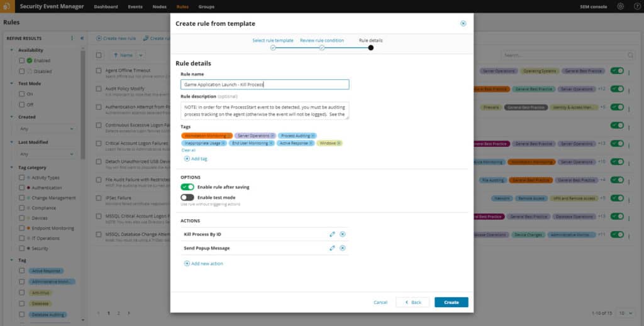Open more options for Audit Policy Modify rule
This screenshot has width=644, height=326.
click(629, 90)
